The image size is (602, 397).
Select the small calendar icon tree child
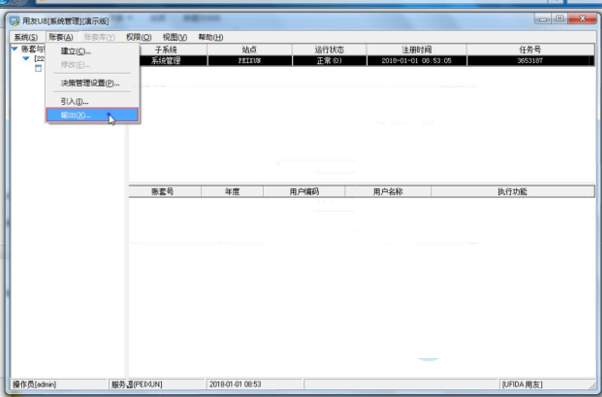point(38,68)
